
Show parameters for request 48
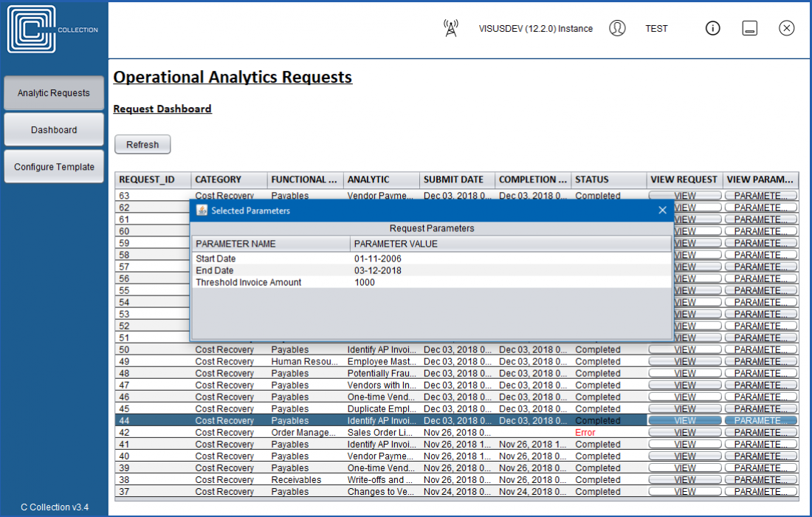pos(761,374)
